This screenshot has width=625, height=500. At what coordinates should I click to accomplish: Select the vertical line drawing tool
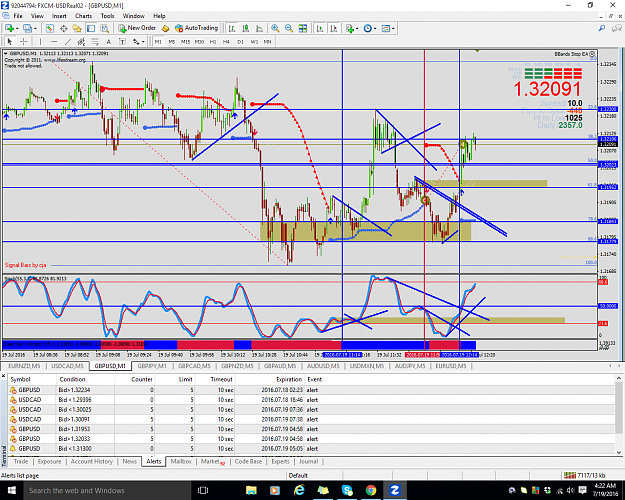coord(40,41)
